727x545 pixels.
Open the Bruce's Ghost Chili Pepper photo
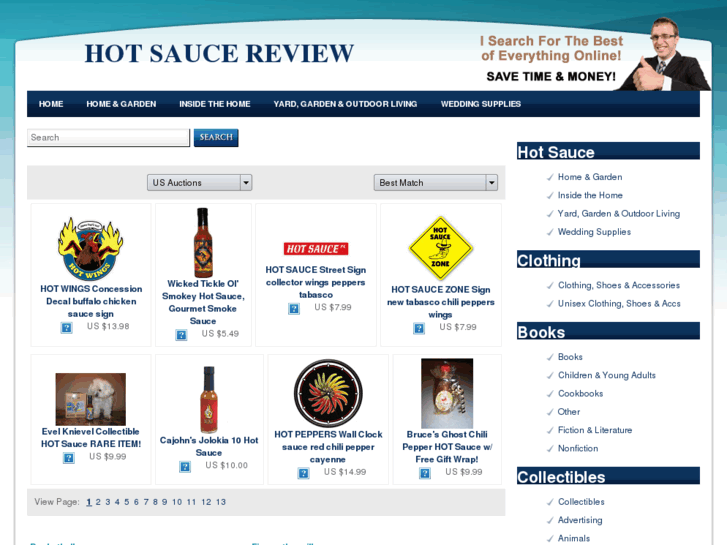[x=447, y=393]
